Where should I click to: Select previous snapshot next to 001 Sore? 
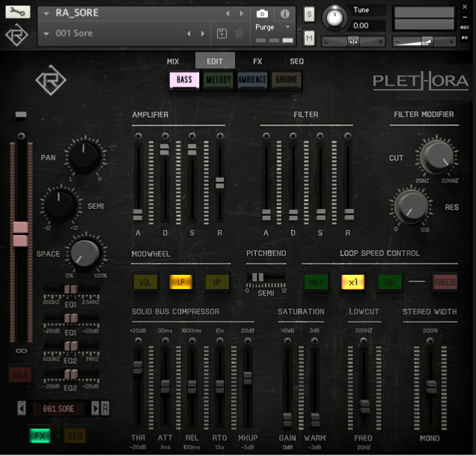pyautogui.click(x=189, y=34)
